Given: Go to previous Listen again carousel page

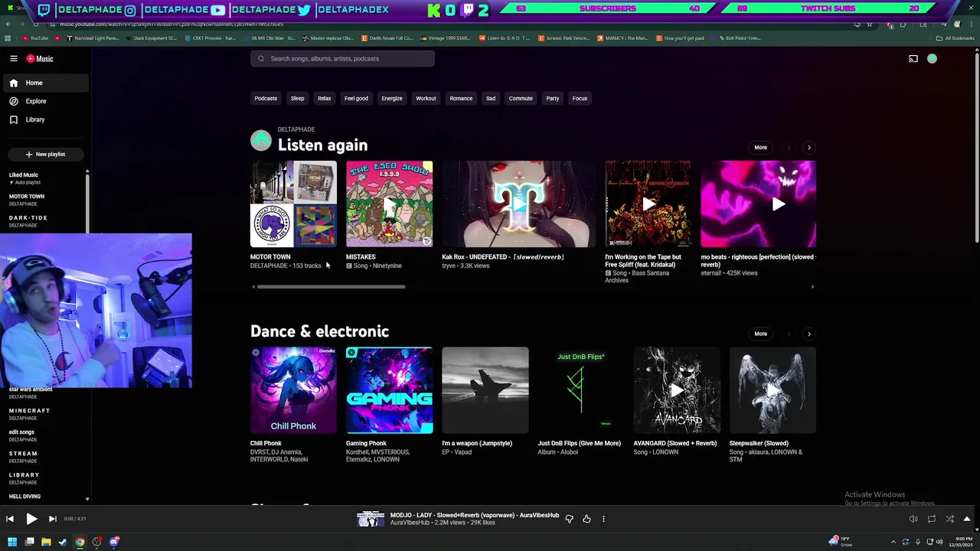Looking at the screenshot, I should coord(789,147).
